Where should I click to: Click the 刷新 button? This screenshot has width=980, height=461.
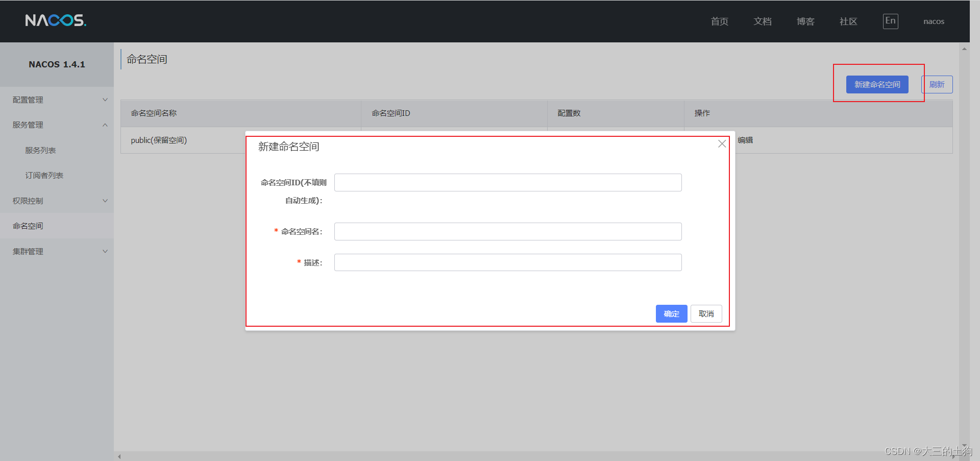(x=937, y=84)
